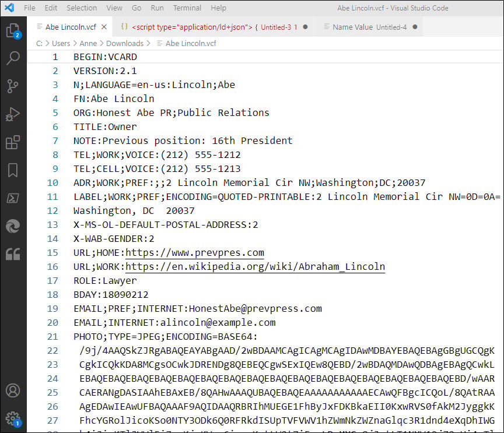
Task: Click the alincoln@example.com email line
Action: [174, 323]
